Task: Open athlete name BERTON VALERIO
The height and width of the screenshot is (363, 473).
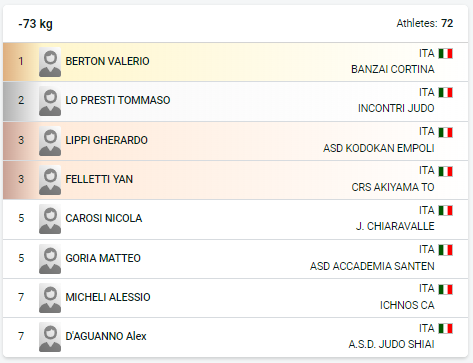Action: (x=107, y=61)
